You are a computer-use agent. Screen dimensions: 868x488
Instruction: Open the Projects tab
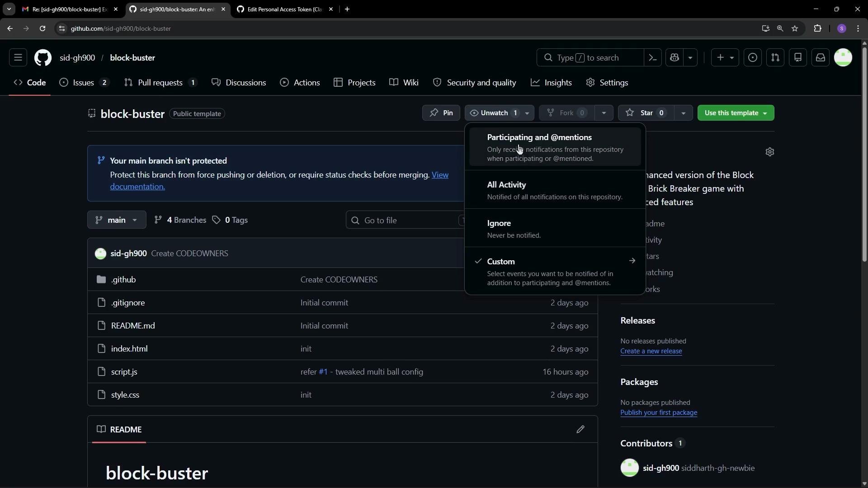click(354, 83)
